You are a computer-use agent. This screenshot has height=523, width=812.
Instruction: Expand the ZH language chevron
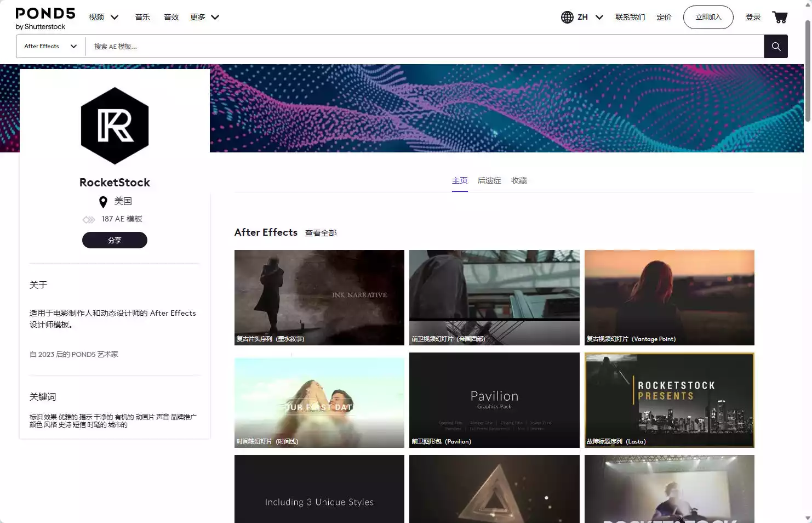click(599, 18)
